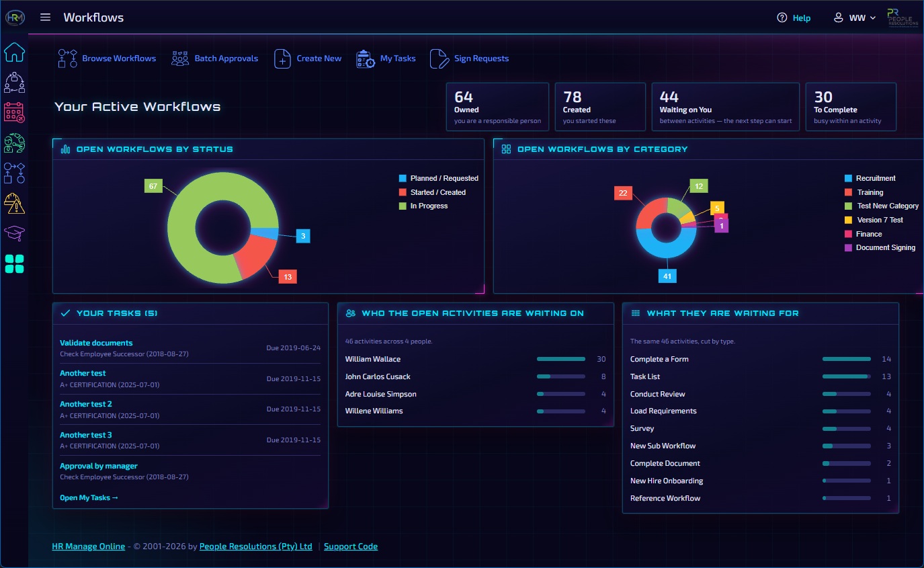The width and height of the screenshot is (924, 568).
Task: Open Sign Requests
Action: pyautogui.click(x=481, y=58)
